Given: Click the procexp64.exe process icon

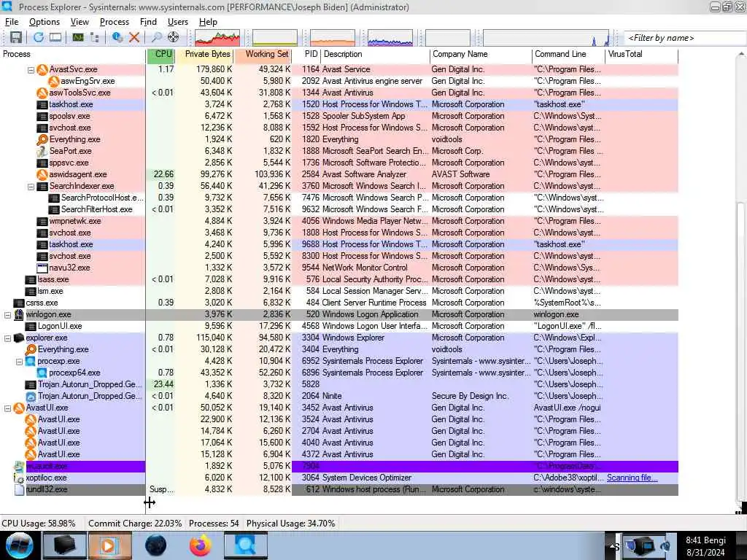Looking at the screenshot, I should pyautogui.click(x=42, y=373).
